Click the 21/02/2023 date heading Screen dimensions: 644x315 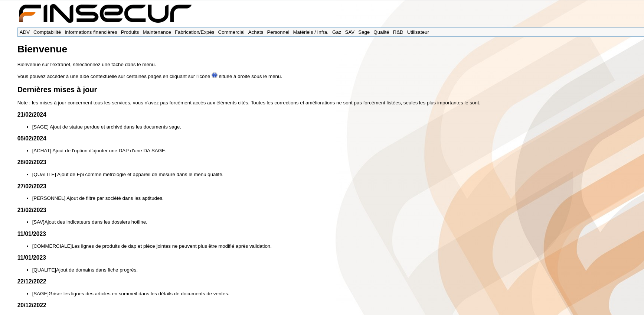(32, 210)
